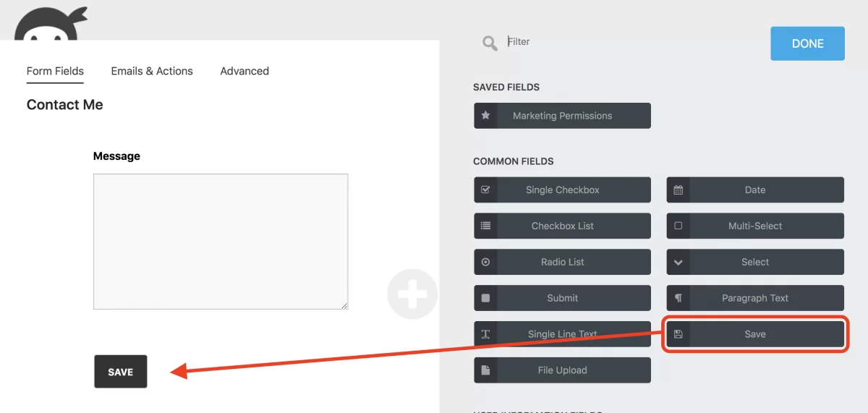Add the Submit field to form
The height and width of the screenshot is (413, 868).
(x=562, y=298)
